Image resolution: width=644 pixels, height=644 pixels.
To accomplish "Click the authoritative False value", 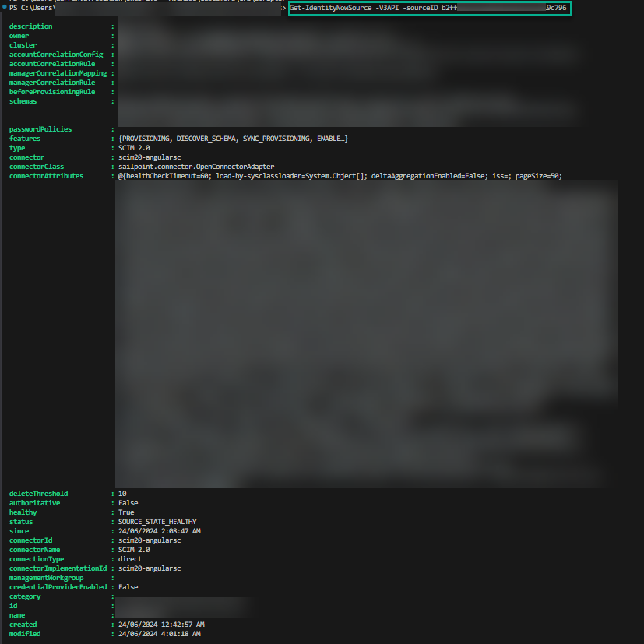I will pos(128,503).
